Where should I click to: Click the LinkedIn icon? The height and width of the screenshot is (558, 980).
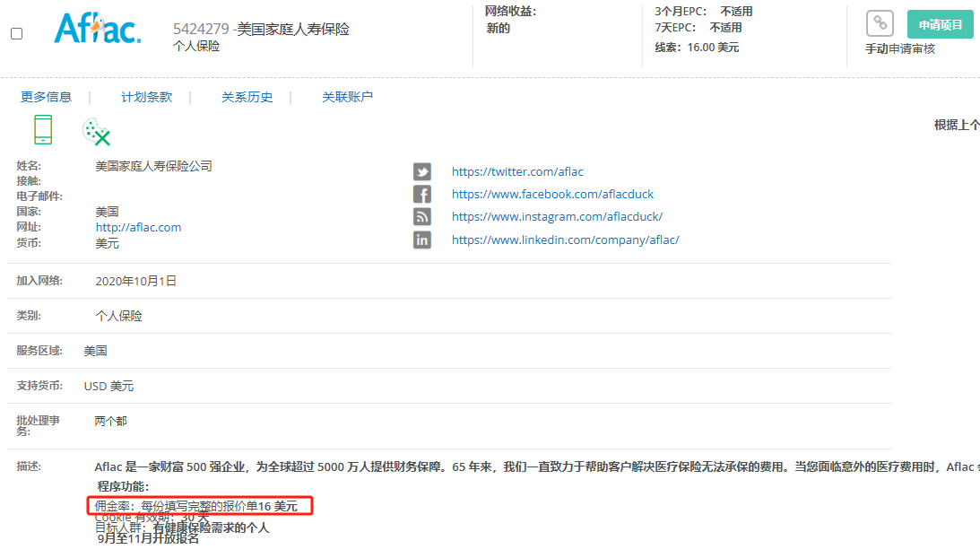(x=422, y=240)
